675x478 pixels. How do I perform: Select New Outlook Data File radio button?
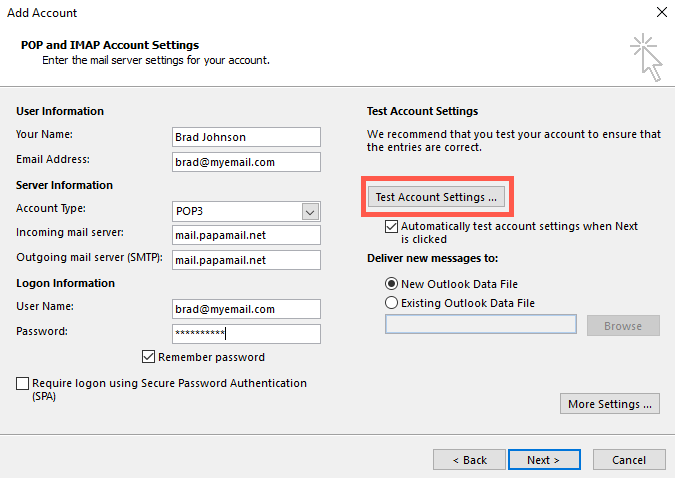coord(391,284)
